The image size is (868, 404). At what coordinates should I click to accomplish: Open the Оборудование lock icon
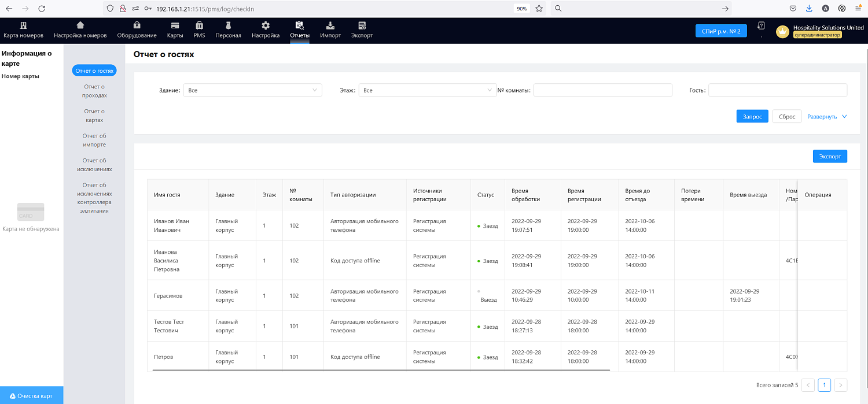(x=137, y=25)
